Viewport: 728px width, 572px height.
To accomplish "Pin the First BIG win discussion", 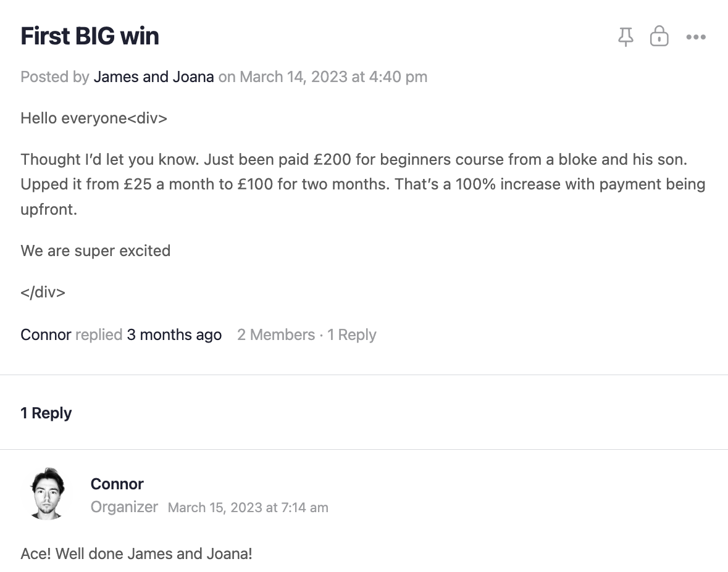I will pos(625,37).
